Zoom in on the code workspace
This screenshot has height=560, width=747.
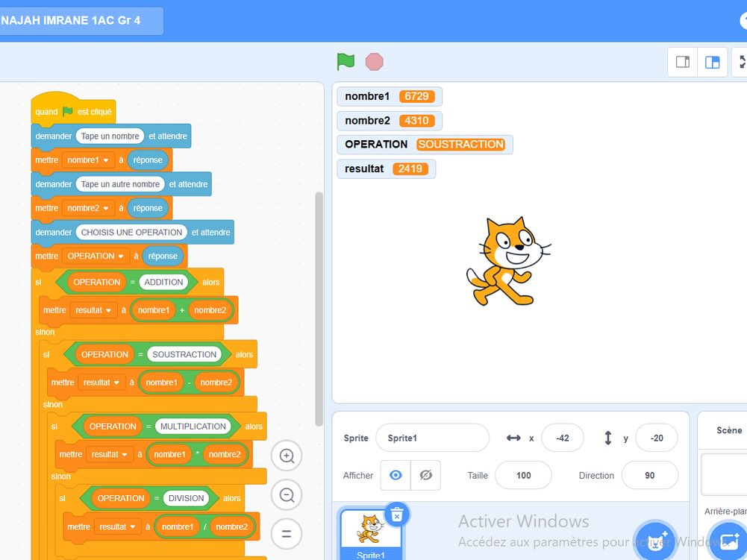287,456
